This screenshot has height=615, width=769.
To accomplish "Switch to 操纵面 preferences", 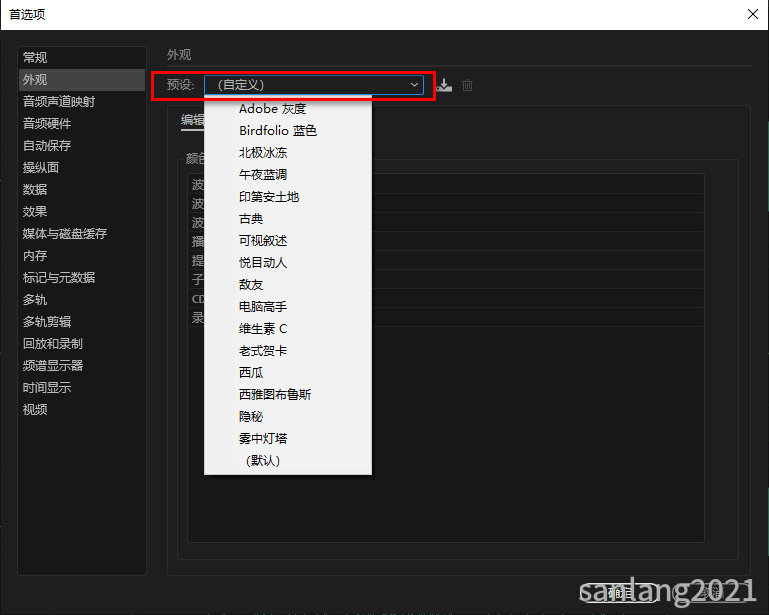I will [x=82, y=168].
